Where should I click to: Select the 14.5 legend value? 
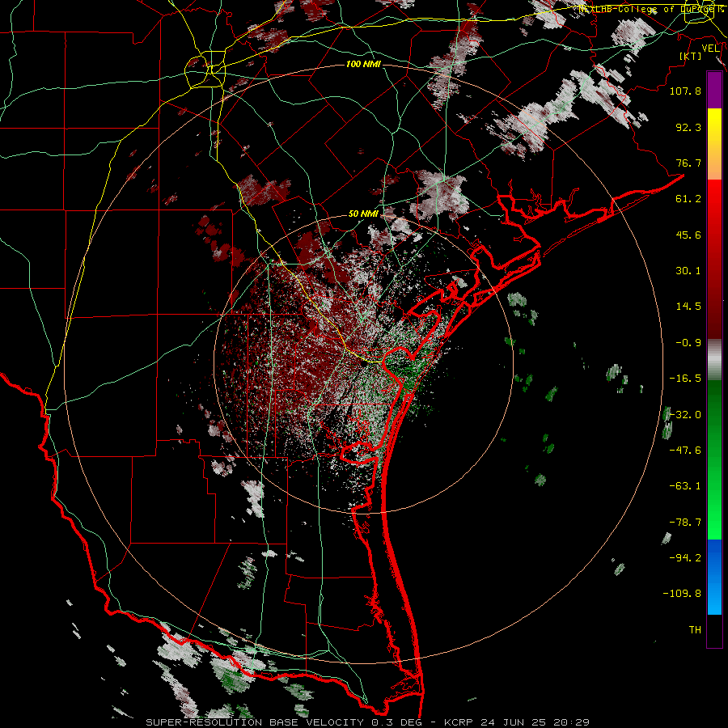tap(688, 307)
